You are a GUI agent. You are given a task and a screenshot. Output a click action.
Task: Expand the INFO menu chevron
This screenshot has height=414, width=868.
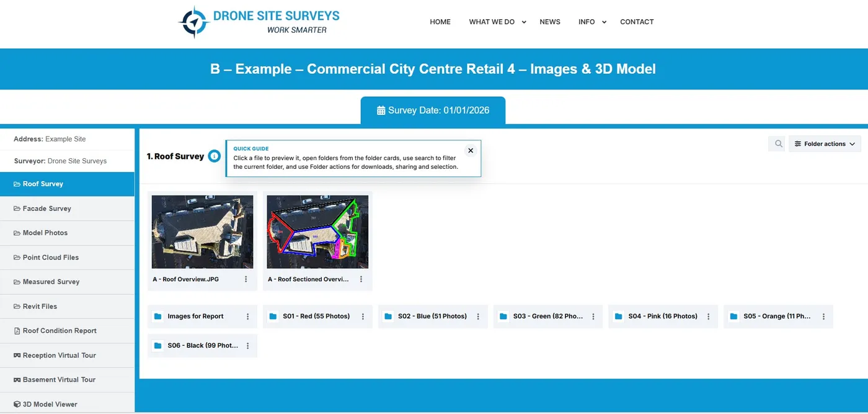[x=604, y=22]
